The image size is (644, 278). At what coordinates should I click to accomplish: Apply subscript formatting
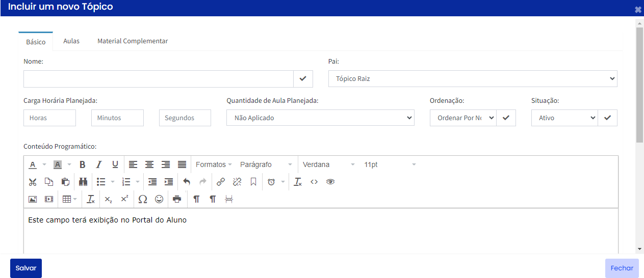tap(108, 199)
